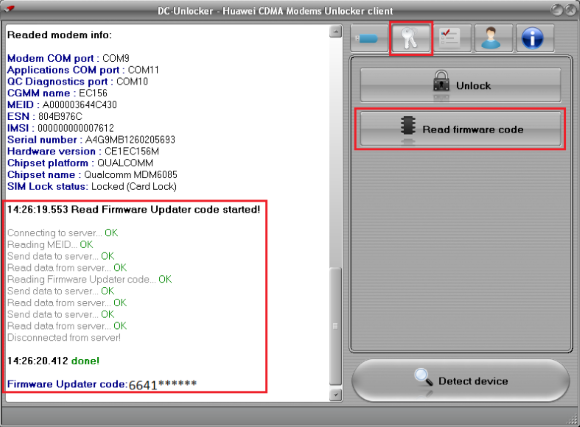Click SIM Lock status Locked line
The width and height of the screenshot is (580, 427).
pyautogui.click(x=92, y=186)
